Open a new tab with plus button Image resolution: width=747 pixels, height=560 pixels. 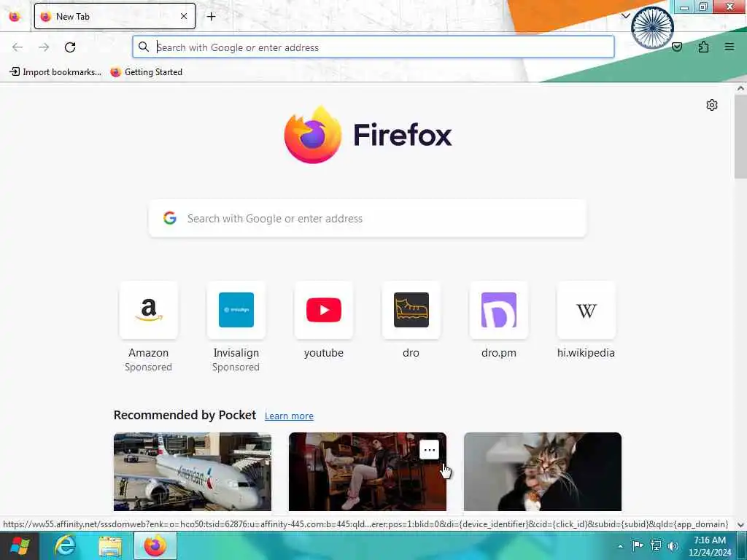211,16
